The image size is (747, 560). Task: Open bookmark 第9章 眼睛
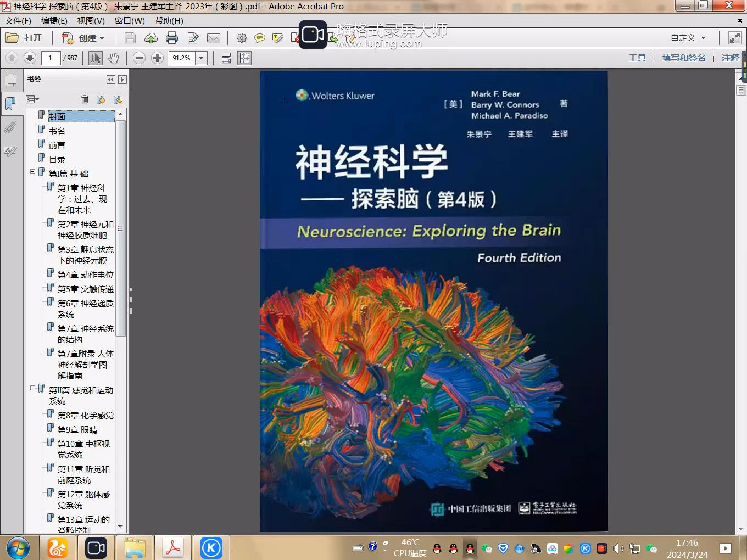[x=77, y=429]
